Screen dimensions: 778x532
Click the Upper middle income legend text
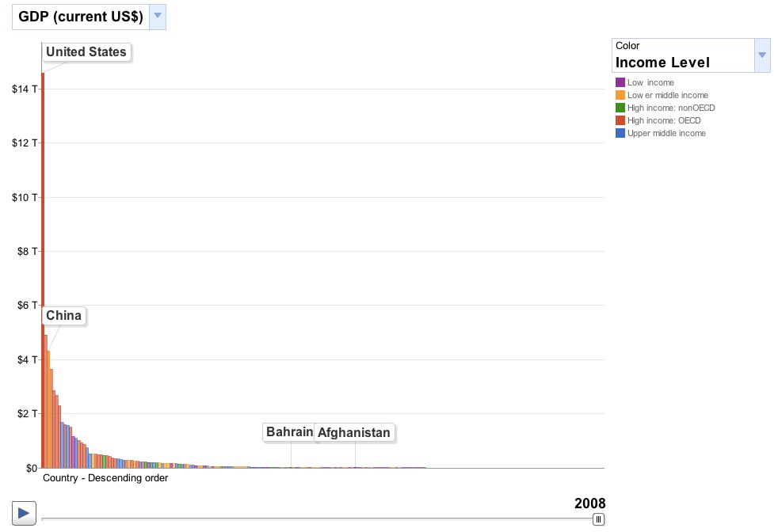(666, 133)
